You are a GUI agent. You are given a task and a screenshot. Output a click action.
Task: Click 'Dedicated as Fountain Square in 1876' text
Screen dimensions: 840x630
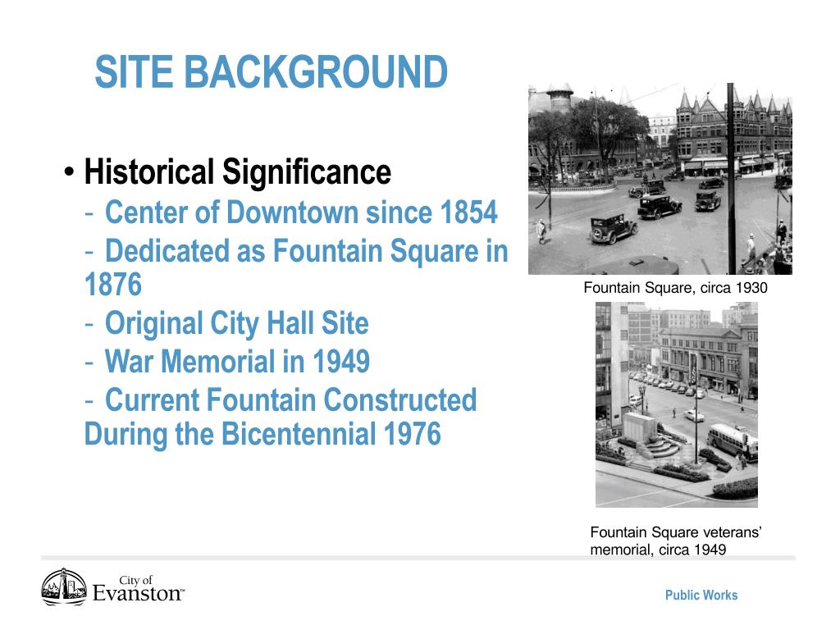(296, 267)
